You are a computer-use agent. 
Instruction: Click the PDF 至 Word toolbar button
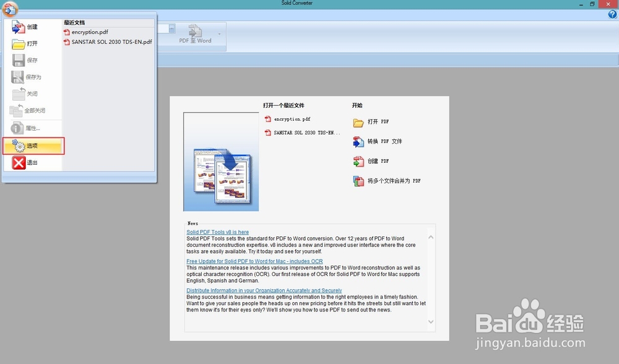click(x=195, y=34)
